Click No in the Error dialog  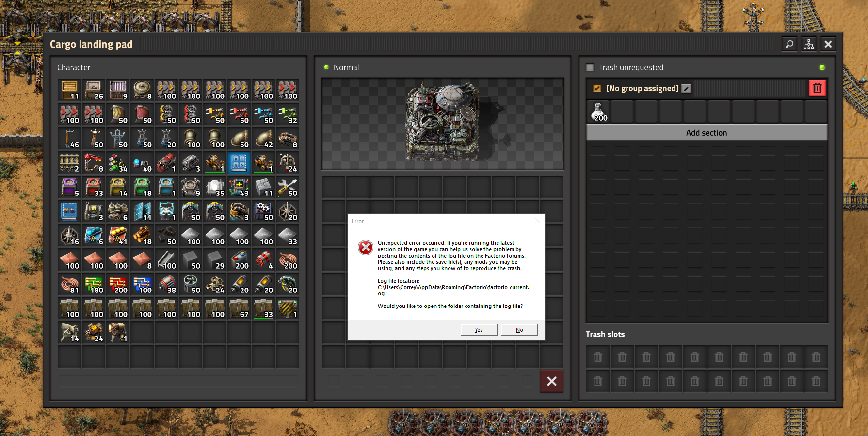tap(519, 330)
